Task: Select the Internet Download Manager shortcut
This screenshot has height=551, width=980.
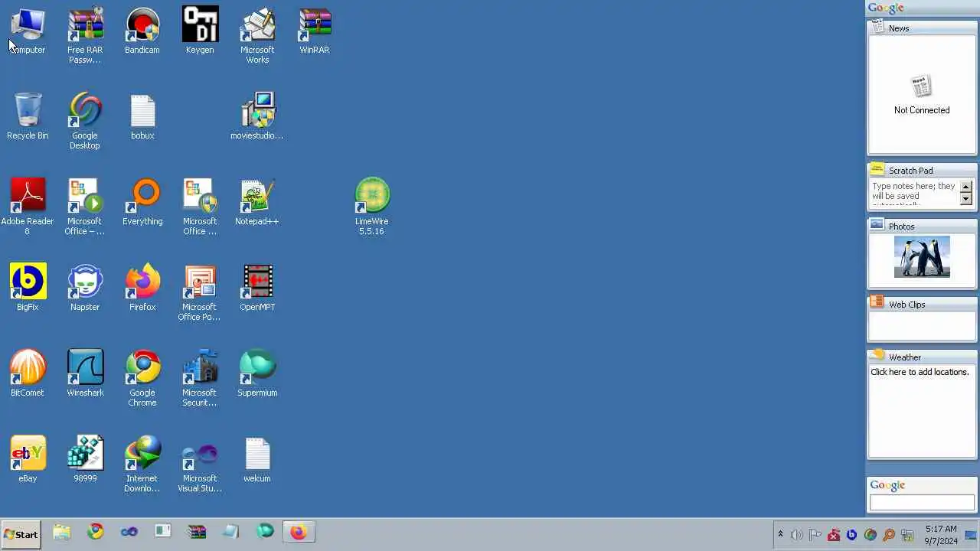Action: click(142, 464)
